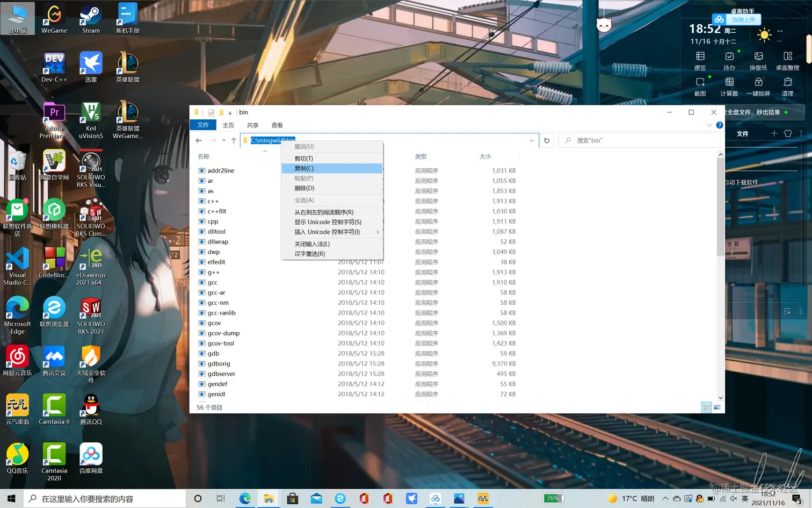The image size is (812, 508).
Task: Open the Dev-C++ desktop shortcut
Action: tap(54, 67)
